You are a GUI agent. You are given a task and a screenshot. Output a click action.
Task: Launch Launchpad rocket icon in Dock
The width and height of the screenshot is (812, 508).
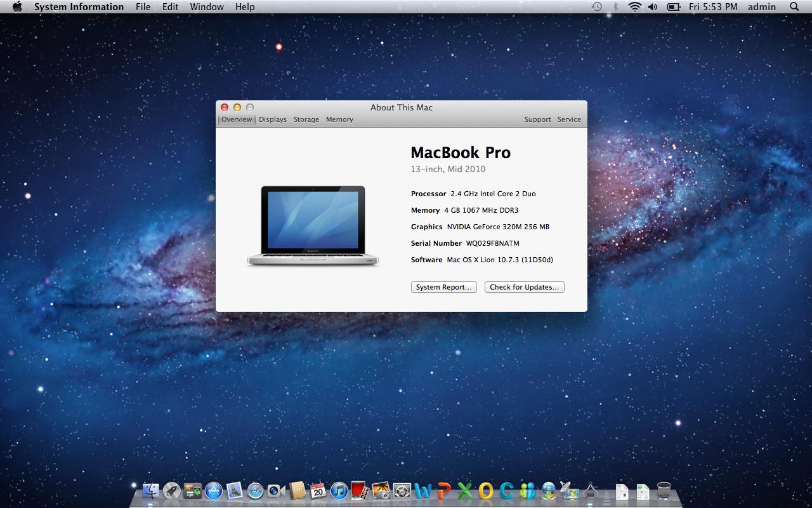click(172, 491)
